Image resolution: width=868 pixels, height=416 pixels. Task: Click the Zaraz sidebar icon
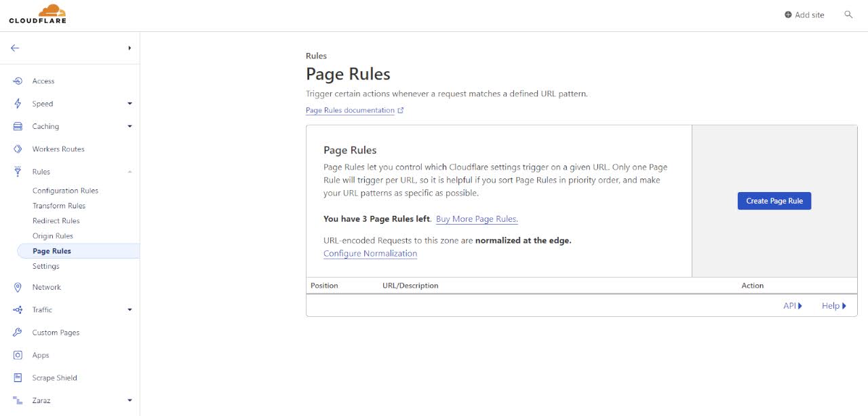tap(18, 400)
